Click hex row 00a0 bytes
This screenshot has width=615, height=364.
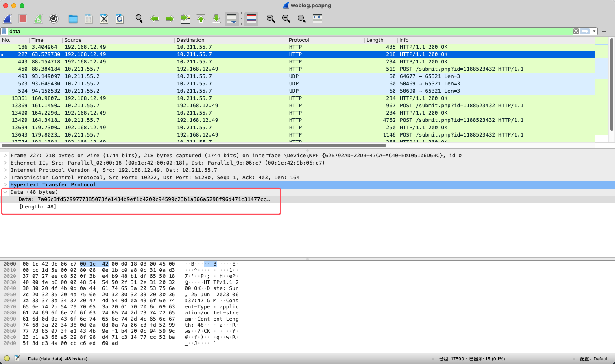click(x=99, y=325)
